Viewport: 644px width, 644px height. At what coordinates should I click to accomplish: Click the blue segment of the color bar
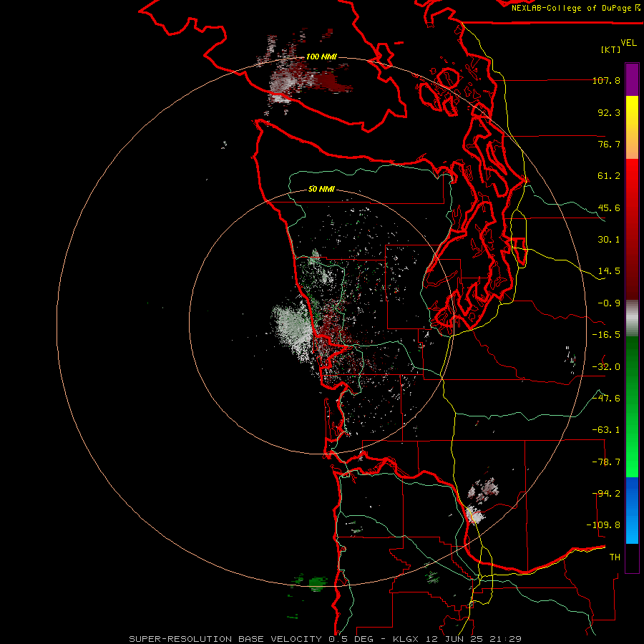click(632, 510)
